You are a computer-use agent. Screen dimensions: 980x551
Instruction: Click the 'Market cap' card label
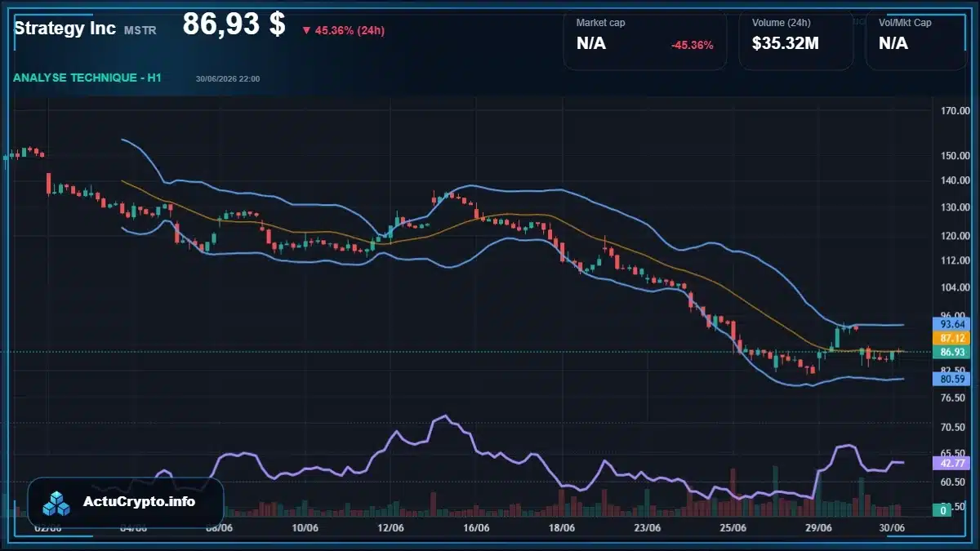pyautogui.click(x=600, y=23)
